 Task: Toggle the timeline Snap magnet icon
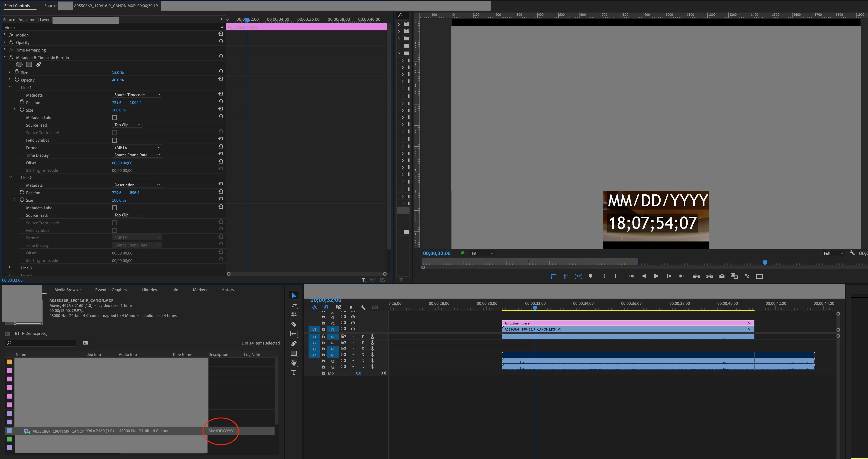[x=326, y=307]
